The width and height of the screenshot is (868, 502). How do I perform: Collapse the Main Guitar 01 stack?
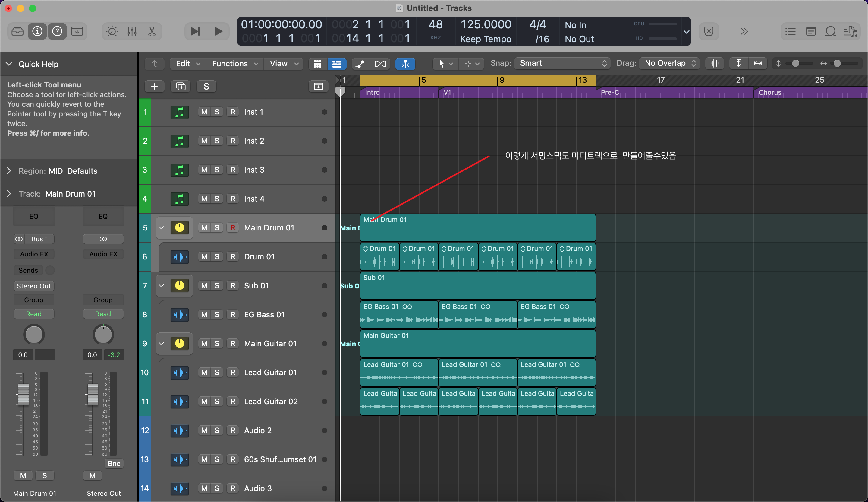point(161,343)
